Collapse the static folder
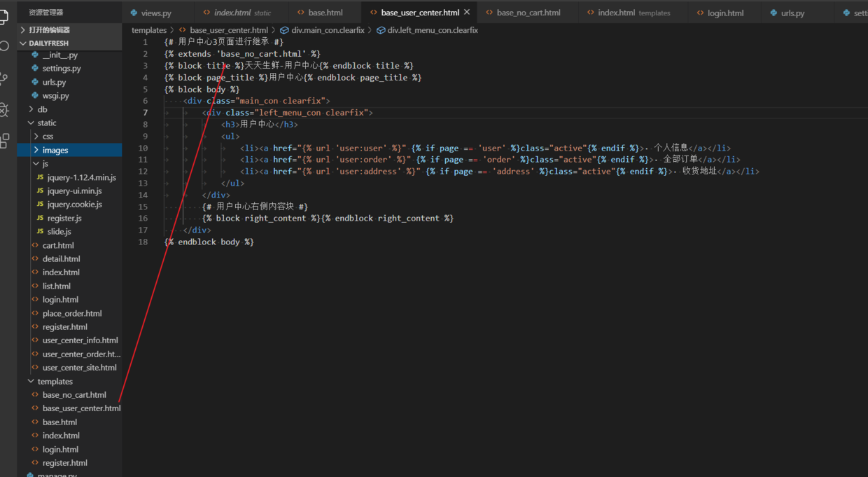The width and height of the screenshot is (868, 477). coord(69,123)
